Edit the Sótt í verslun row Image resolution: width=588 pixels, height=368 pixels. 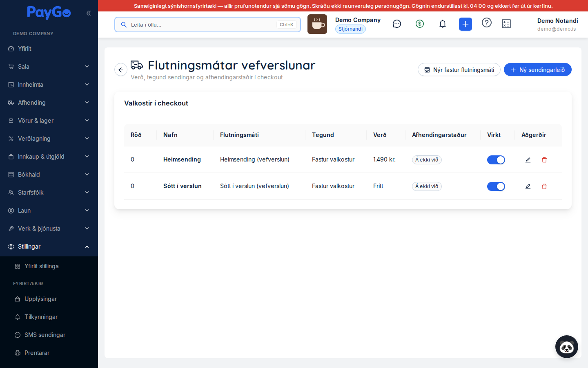click(528, 186)
